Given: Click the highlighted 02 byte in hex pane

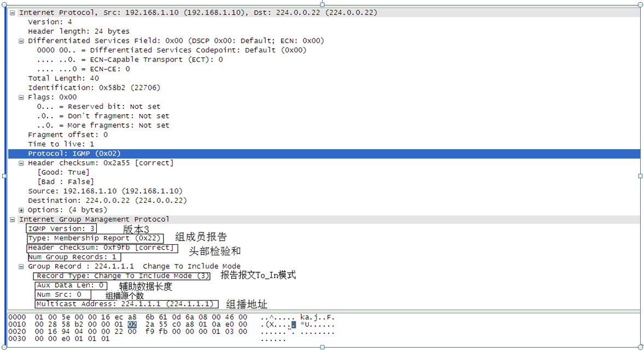Looking at the screenshot, I should (x=131, y=324).
